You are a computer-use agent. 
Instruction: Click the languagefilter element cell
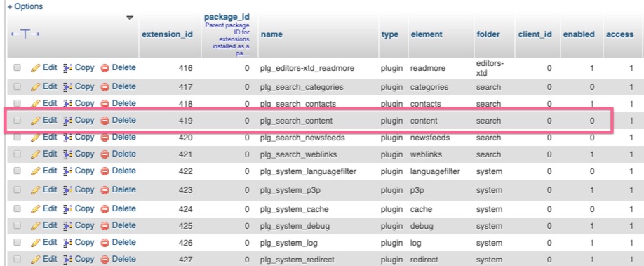click(435, 171)
